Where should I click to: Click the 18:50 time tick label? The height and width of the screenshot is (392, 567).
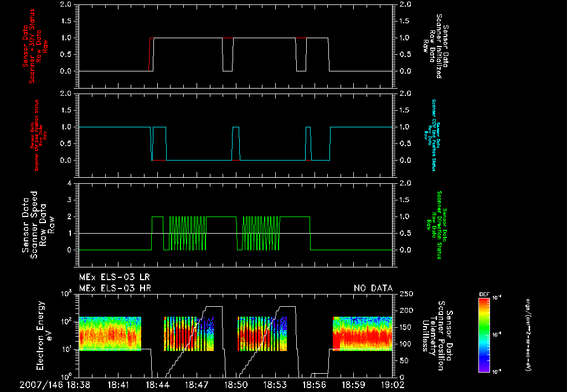pos(236,385)
